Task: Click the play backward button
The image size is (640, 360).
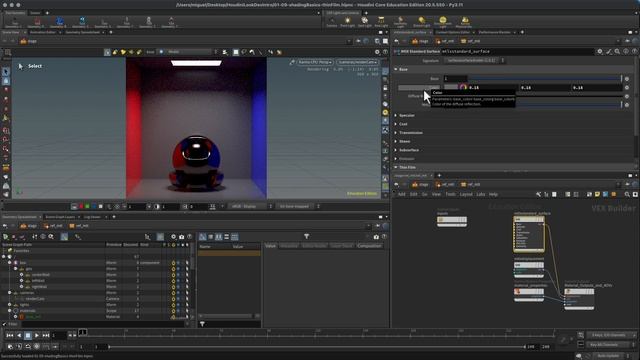Action: 19,335
